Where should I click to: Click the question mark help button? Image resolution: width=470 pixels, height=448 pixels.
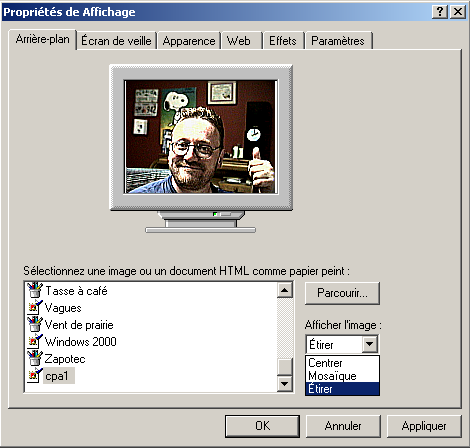click(x=440, y=12)
